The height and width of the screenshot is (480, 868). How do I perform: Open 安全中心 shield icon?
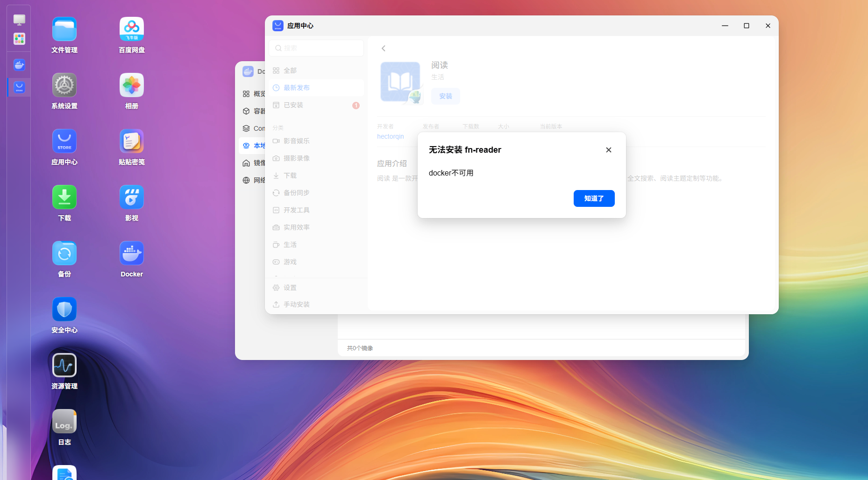coord(64,309)
